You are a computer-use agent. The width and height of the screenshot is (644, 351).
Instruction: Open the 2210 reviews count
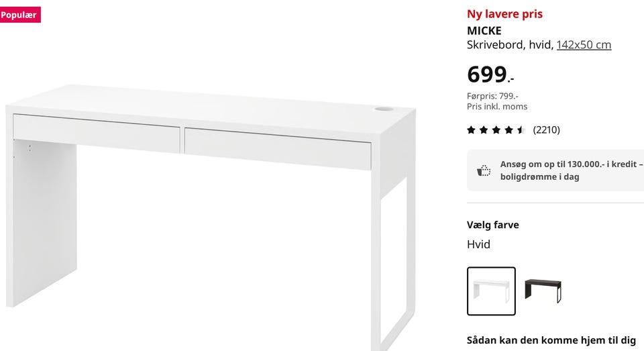point(546,130)
